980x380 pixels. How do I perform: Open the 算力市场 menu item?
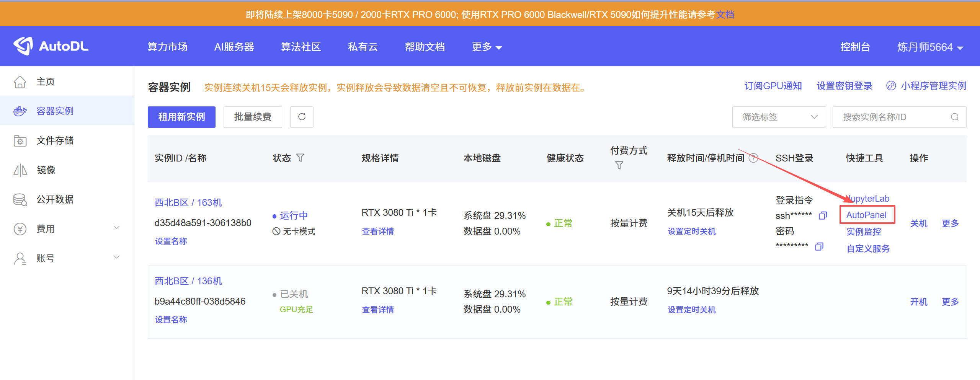(x=167, y=47)
